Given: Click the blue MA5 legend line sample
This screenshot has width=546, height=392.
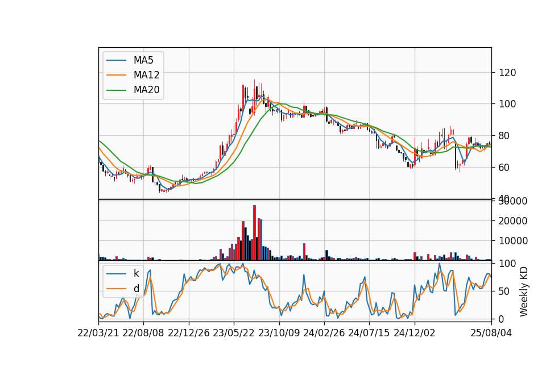Looking at the screenshot, I should (116, 60).
